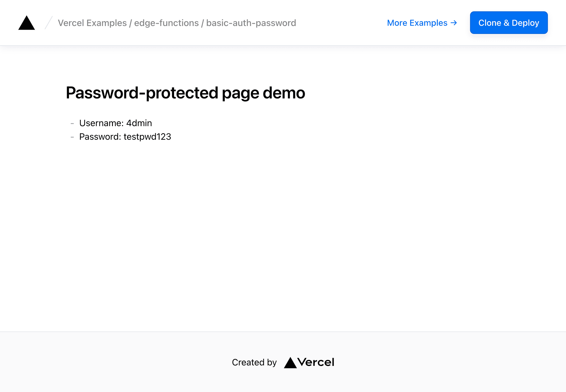Click the footer Vercel wordmark
The image size is (566, 392).
tap(316, 362)
